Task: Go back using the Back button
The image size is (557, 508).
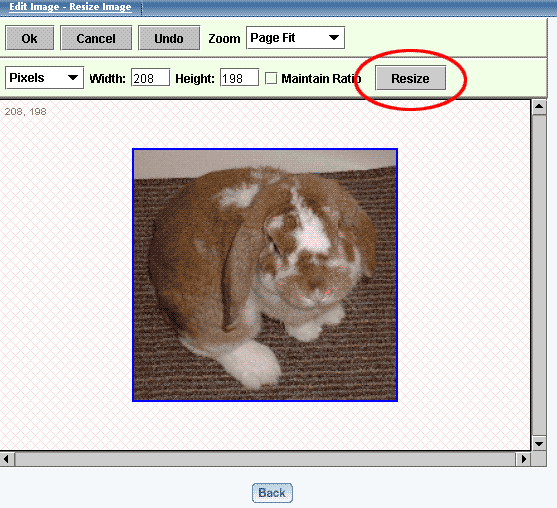Action: coord(272,493)
